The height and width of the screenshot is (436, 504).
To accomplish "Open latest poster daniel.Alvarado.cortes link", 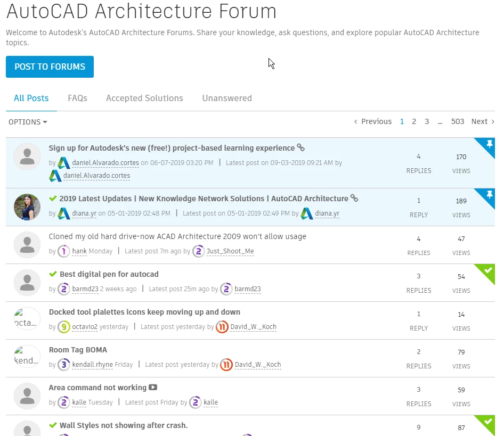I will pyautogui.click(x=97, y=176).
